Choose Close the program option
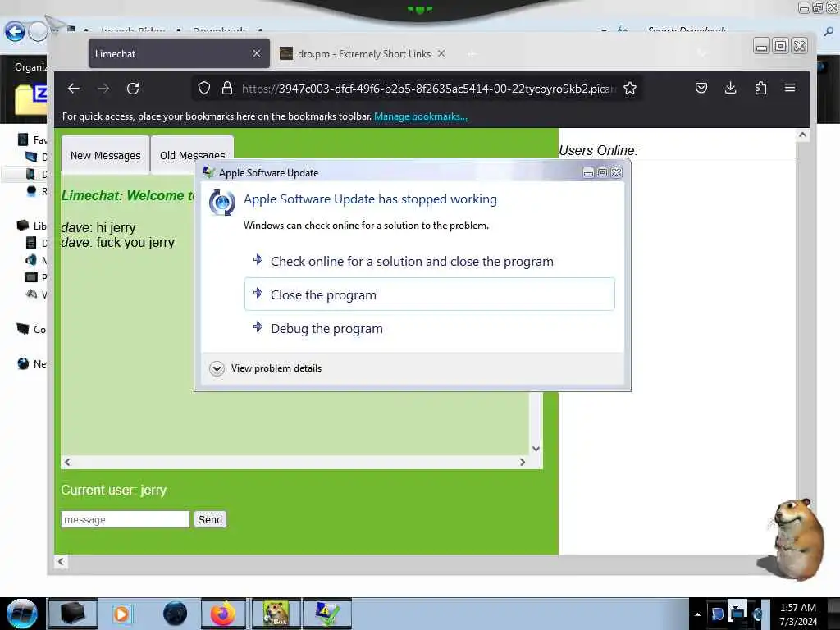This screenshot has height=630, width=840. [430, 294]
